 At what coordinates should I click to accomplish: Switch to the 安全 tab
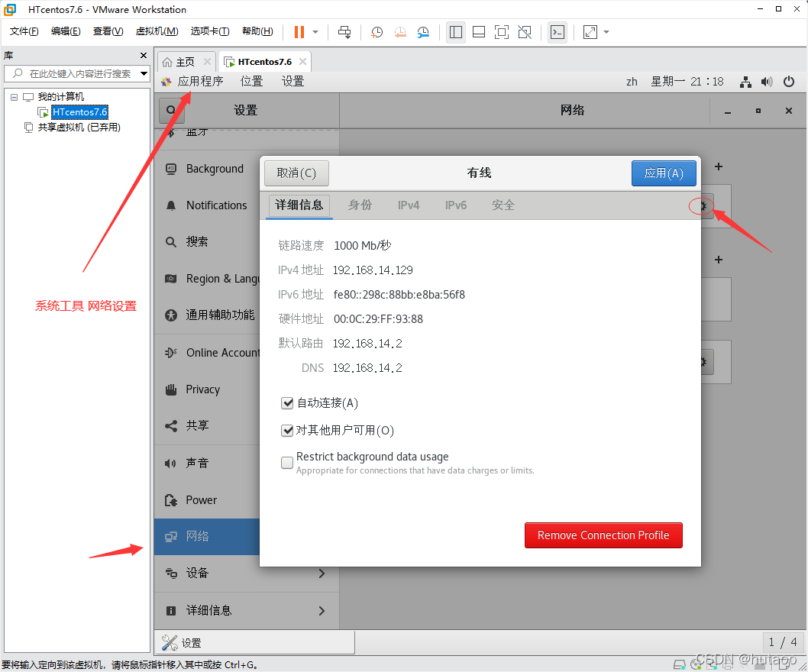pyautogui.click(x=503, y=205)
